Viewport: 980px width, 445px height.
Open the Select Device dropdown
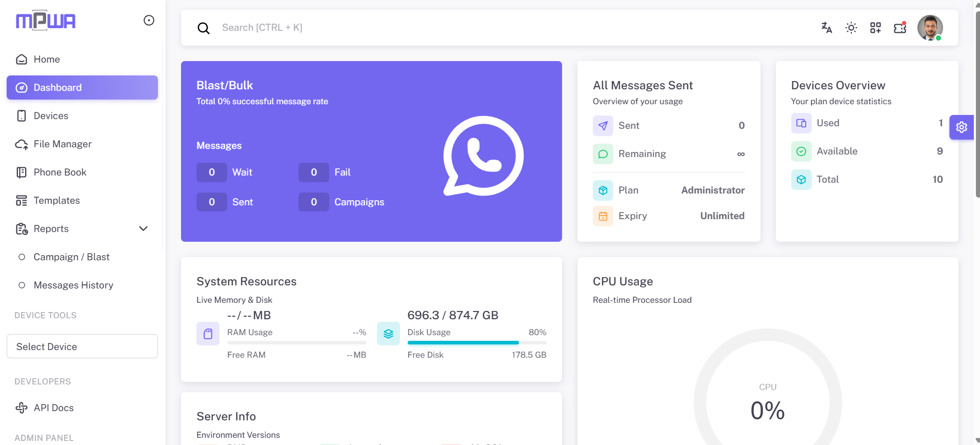point(82,346)
